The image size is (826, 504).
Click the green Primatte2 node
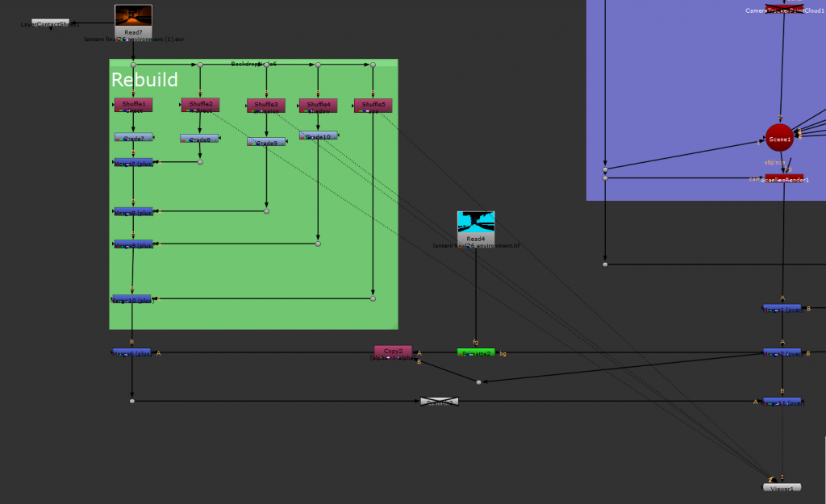pyautogui.click(x=476, y=352)
